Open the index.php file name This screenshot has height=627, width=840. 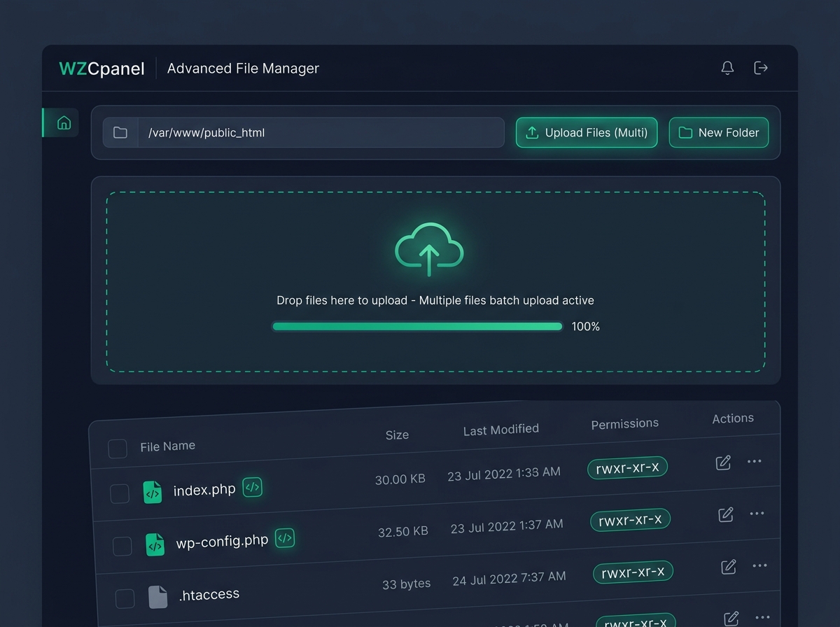(204, 490)
